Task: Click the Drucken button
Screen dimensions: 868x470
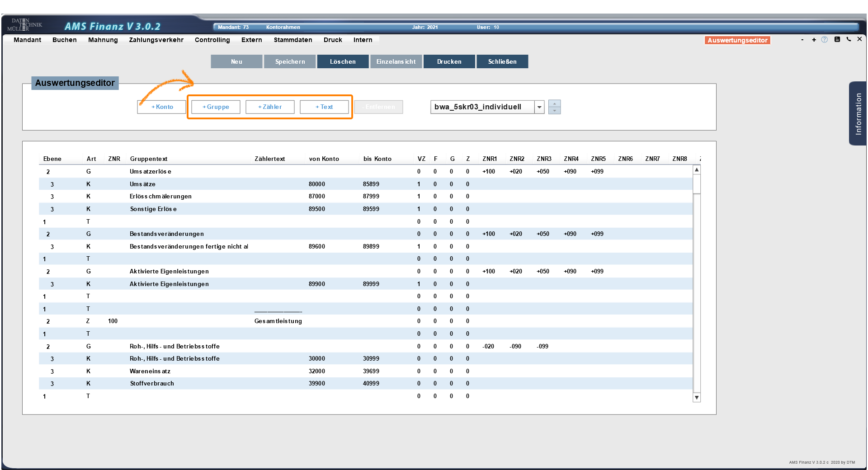Action: coord(449,61)
